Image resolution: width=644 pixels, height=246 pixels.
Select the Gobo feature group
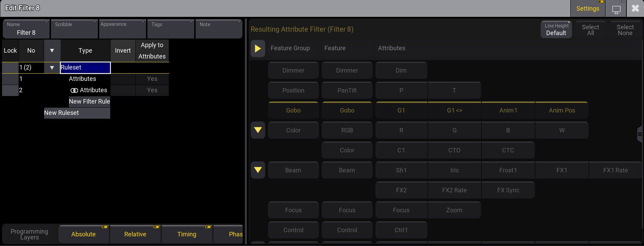coord(293,110)
